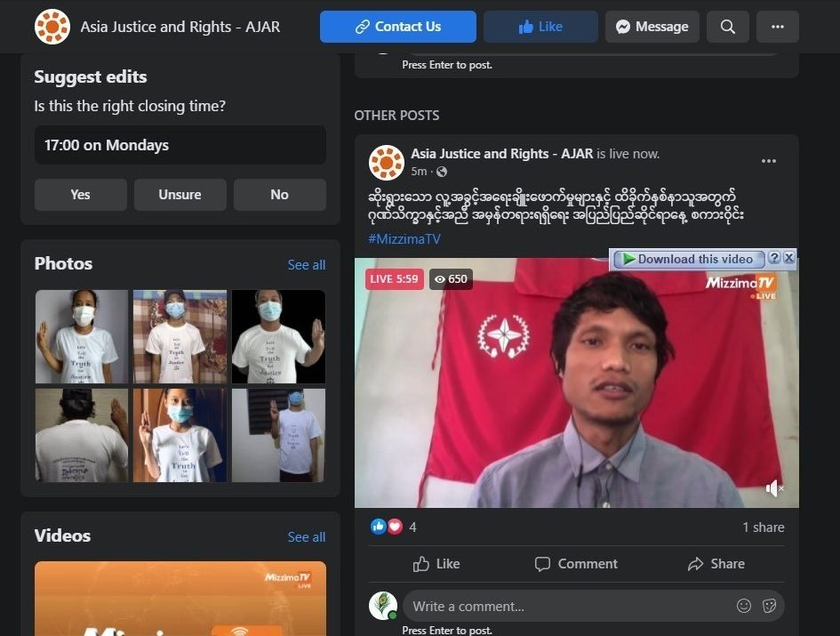840x636 pixels.
Task: Open photo of woman by orange door
Action: tap(180, 436)
